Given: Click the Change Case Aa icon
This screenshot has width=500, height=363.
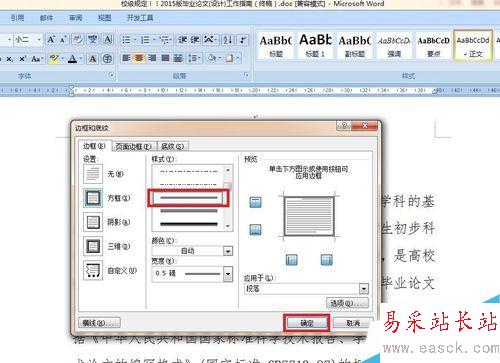Looking at the screenshot, I should pyautogui.click(x=36, y=59).
